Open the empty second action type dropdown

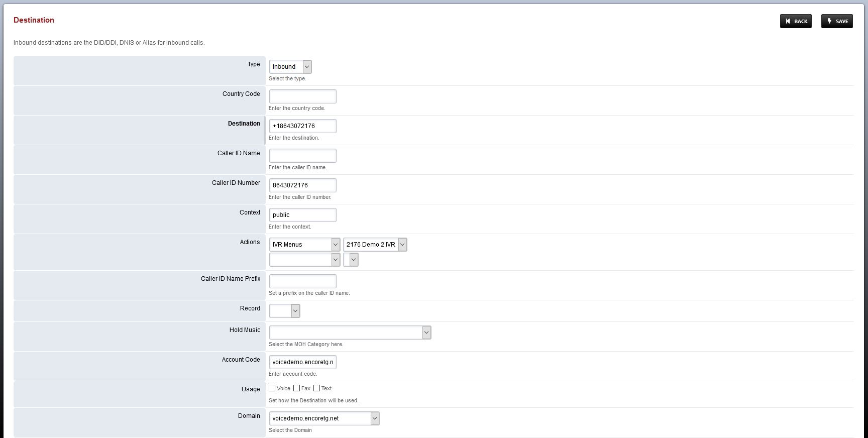tap(304, 260)
